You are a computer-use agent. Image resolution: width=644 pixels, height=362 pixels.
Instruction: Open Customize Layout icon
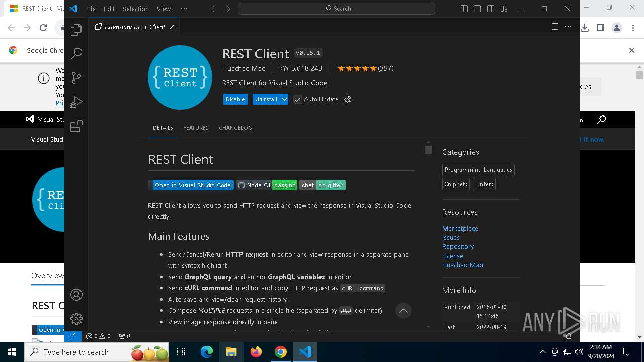[x=504, y=9]
